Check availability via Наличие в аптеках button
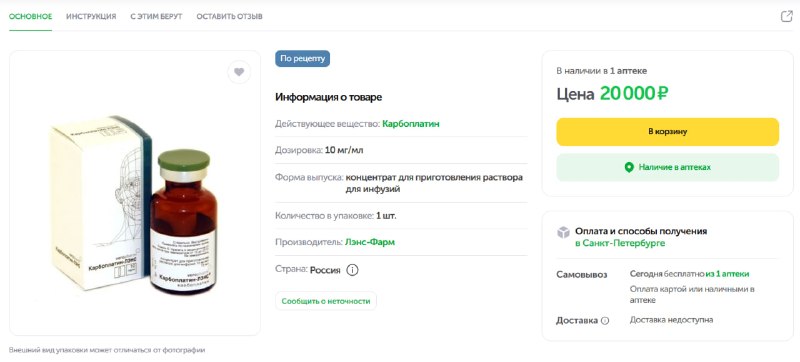The width and height of the screenshot is (800, 362). (667, 167)
